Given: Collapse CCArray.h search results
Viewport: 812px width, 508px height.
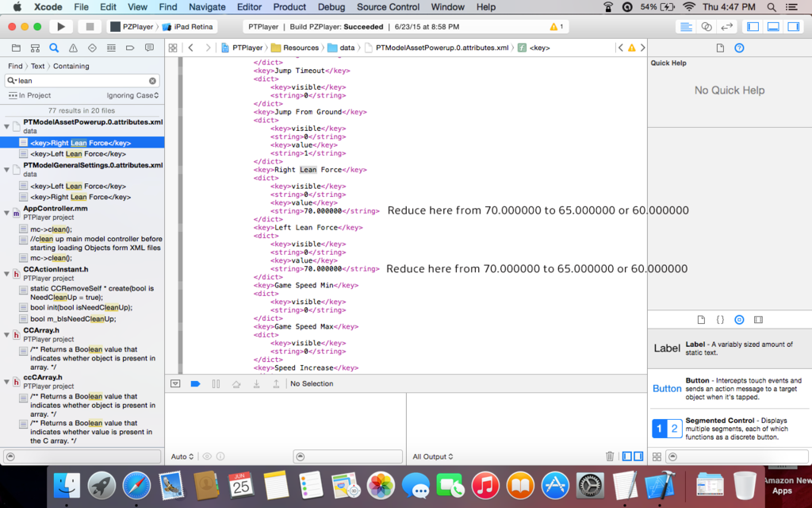Looking at the screenshot, I should pyautogui.click(x=6, y=334).
